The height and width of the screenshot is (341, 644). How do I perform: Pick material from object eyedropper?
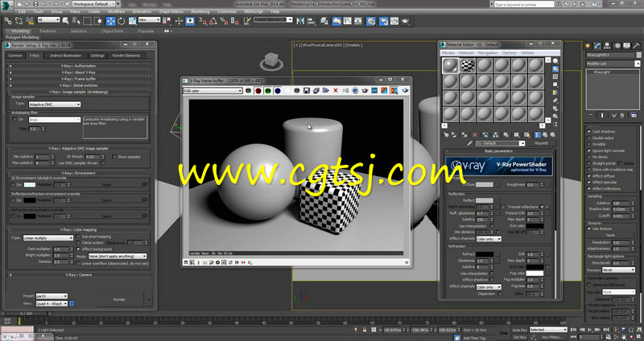471,143
